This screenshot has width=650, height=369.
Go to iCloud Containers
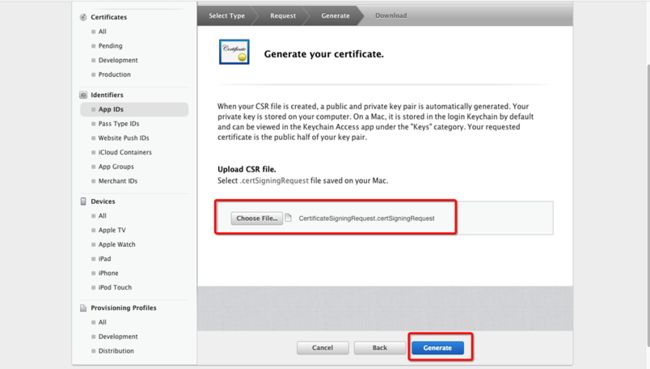(125, 153)
